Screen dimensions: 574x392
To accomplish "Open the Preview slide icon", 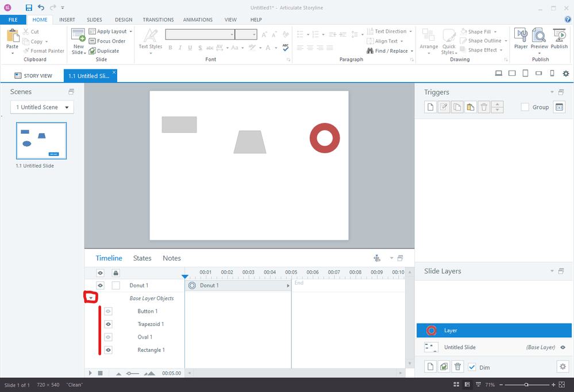I will click(539, 38).
